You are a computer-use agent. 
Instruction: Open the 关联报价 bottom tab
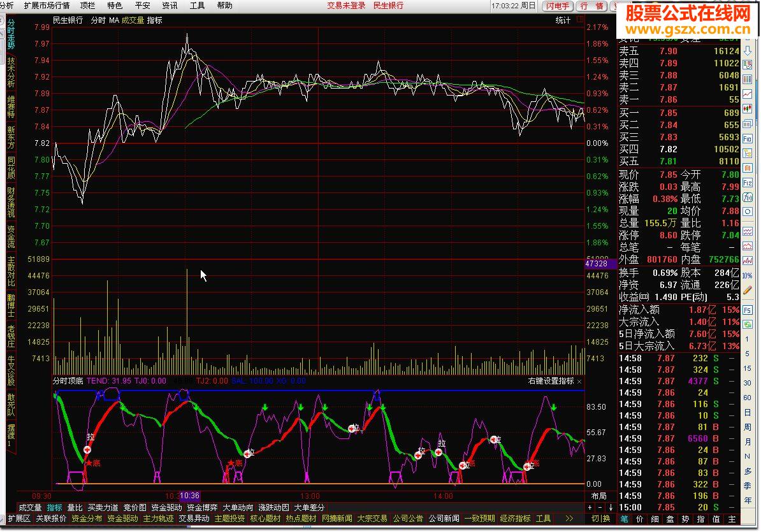[x=51, y=519]
